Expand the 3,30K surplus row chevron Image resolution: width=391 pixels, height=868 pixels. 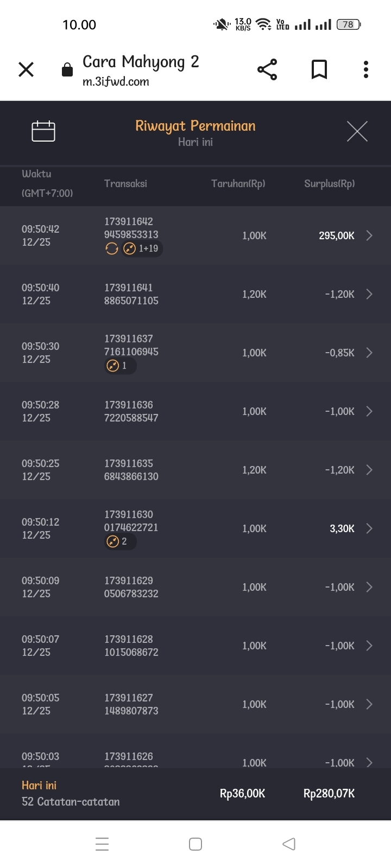(x=369, y=528)
